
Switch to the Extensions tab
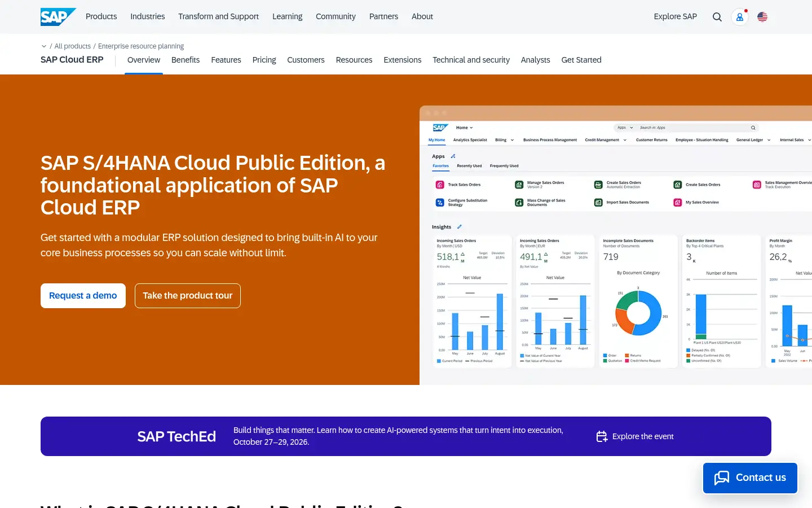(403, 60)
